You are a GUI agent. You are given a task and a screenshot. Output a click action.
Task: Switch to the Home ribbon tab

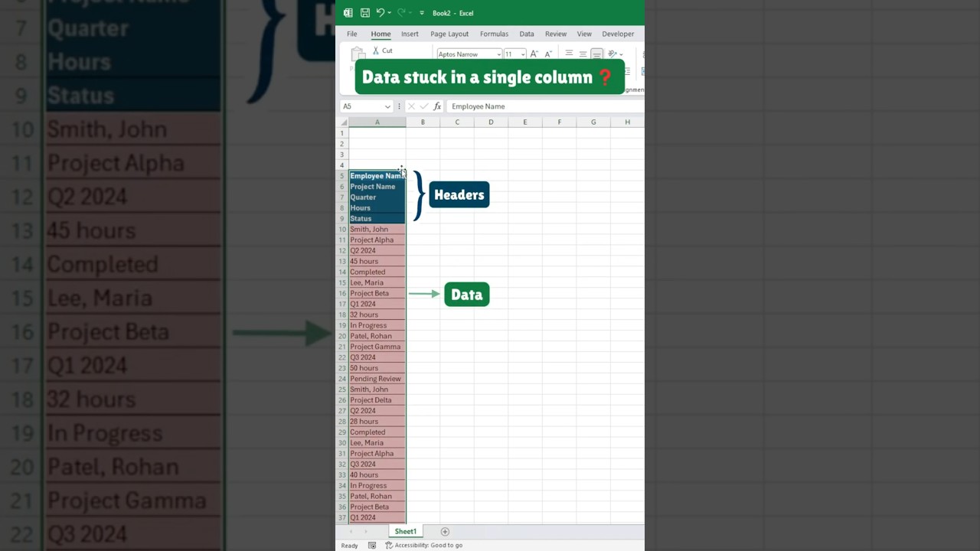pos(381,34)
